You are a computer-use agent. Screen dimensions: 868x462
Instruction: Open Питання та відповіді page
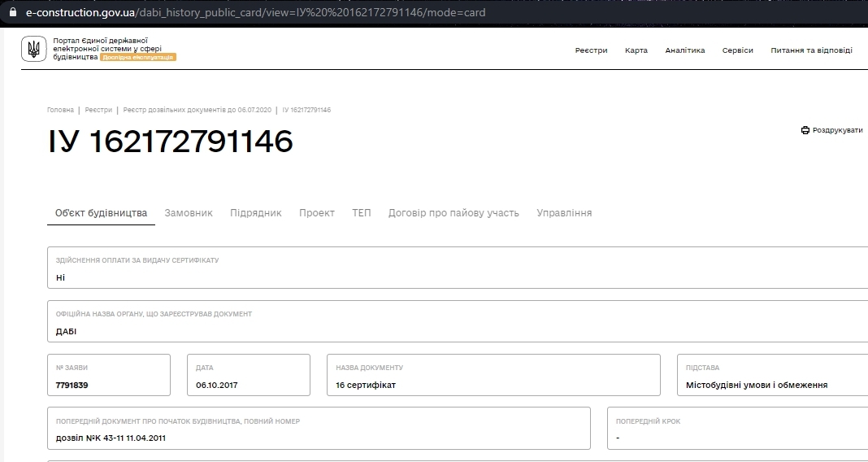tap(812, 50)
